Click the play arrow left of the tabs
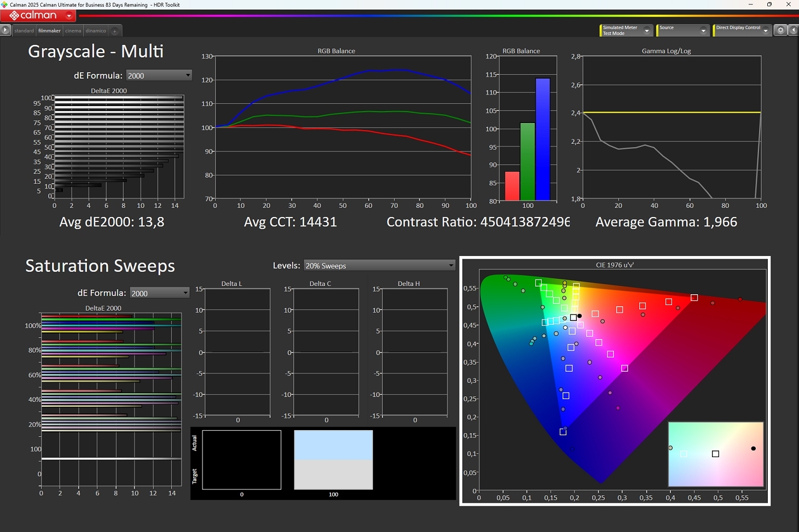This screenshot has height=532, width=799. click(5, 31)
